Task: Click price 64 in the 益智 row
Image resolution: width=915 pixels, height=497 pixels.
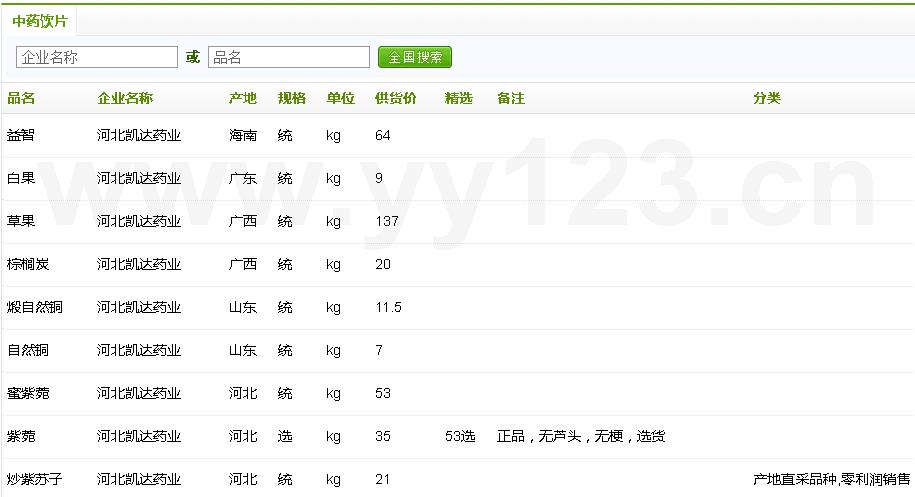Action: point(383,135)
